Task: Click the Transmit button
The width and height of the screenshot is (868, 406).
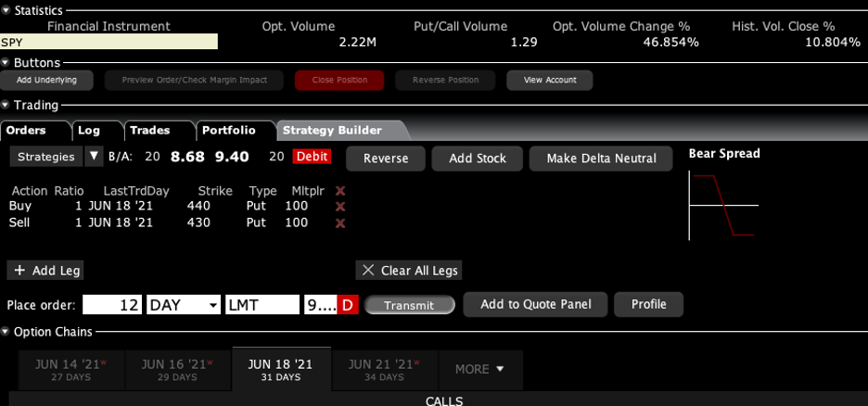Action: coord(410,305)
